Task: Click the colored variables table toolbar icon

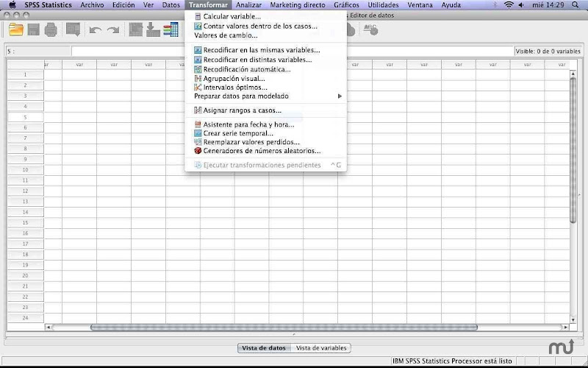Action: click(171, 29)
